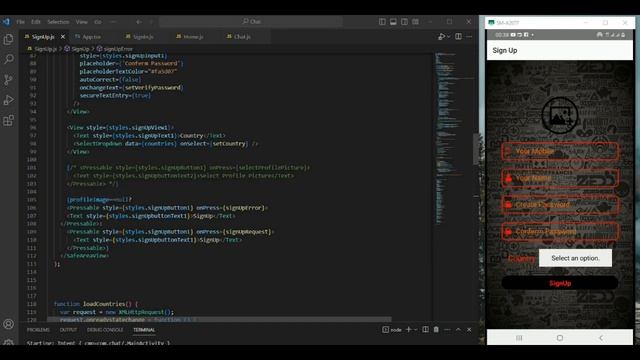Open the Extensions view
Image resolution: width=640 pixels, height=360 pixels.
click(x=9, y=120)
